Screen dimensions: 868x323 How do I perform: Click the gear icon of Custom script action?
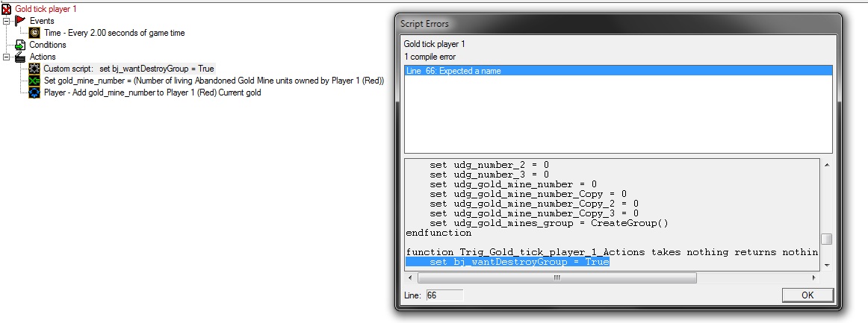click(x=34, y=69)
